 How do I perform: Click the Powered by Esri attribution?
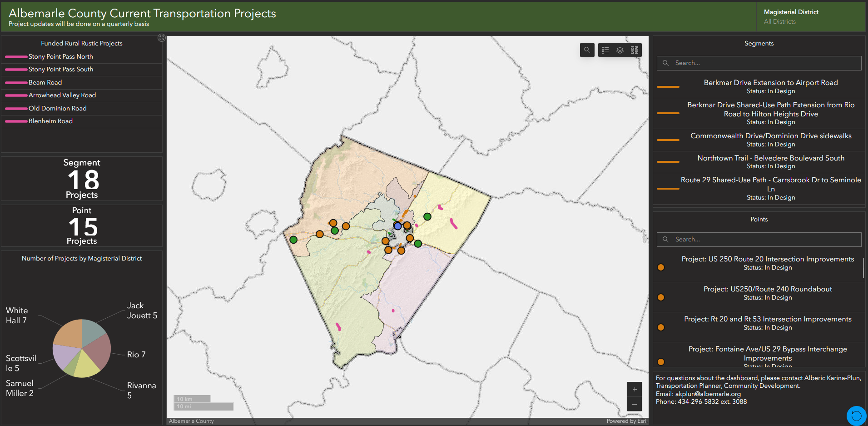626,421
